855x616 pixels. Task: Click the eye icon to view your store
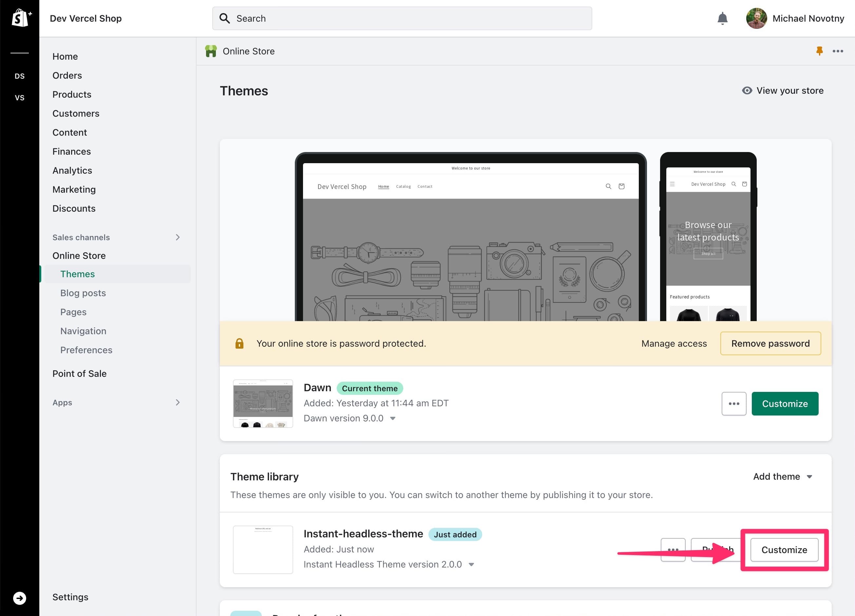click(x=747, y=90)
